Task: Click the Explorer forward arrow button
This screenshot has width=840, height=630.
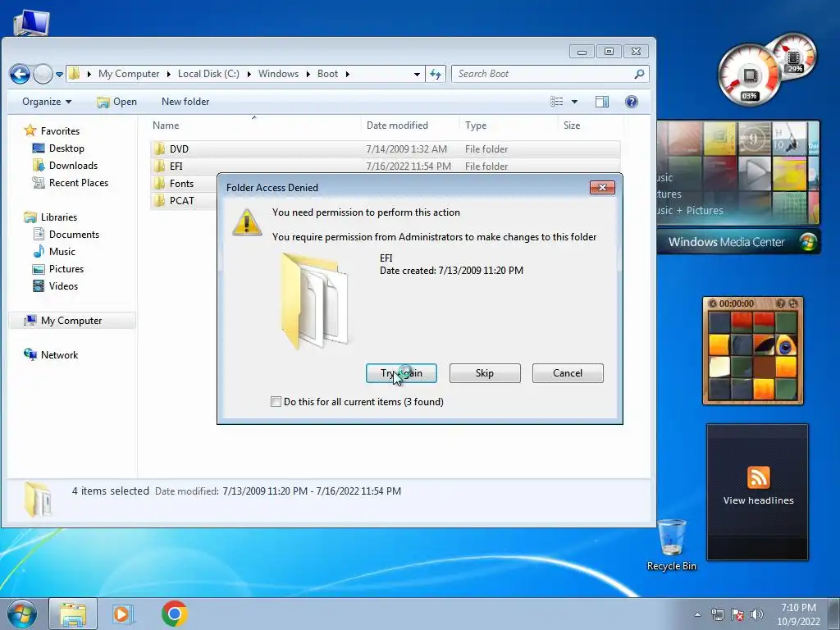Action: [x=43, y=74]
